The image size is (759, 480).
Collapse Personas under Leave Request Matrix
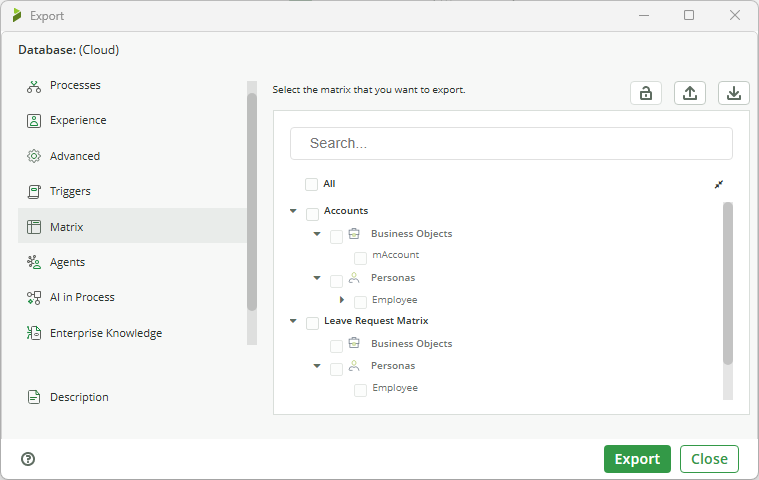tap(317, 366)
